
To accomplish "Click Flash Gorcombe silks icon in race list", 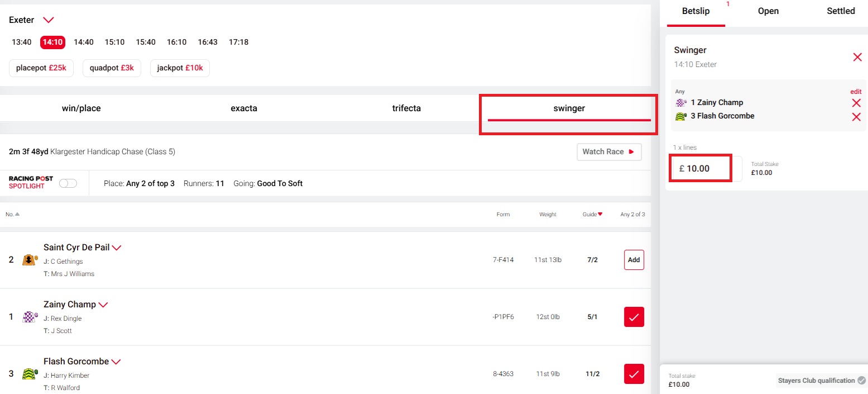I will [30, 374].
